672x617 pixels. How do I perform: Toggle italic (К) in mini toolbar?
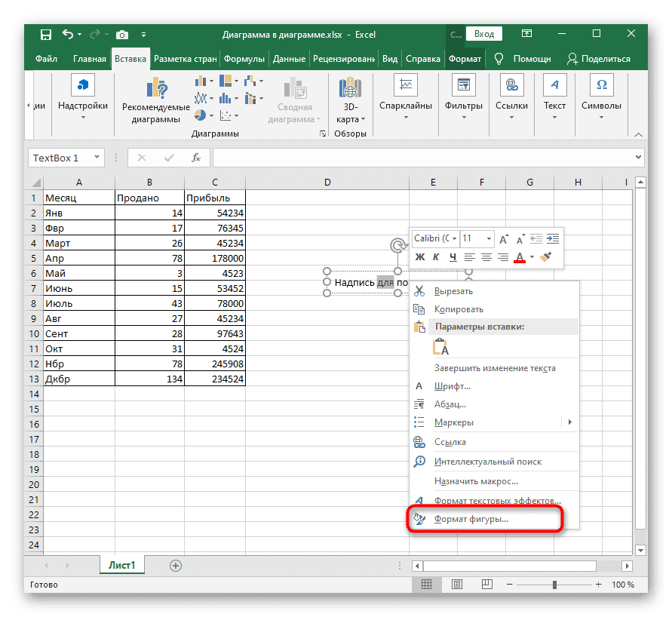click(x=437, y=257)
